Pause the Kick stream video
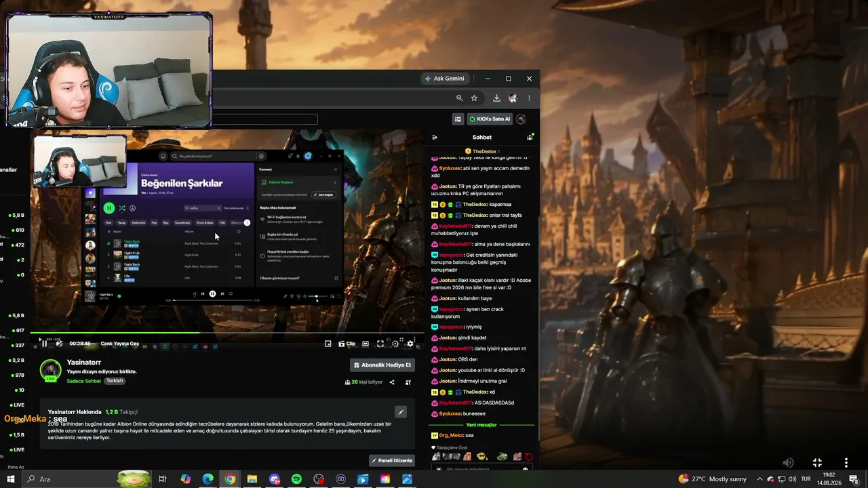 [x=45, y=344]
